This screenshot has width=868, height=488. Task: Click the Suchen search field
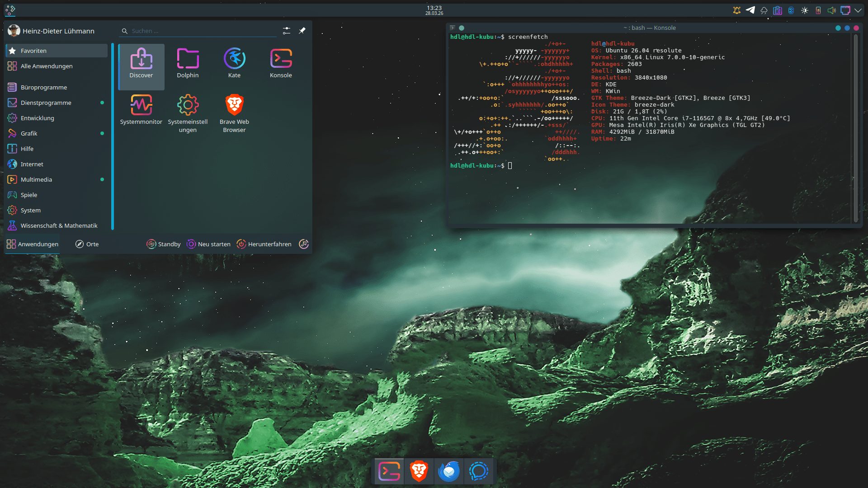coord(199,31)
